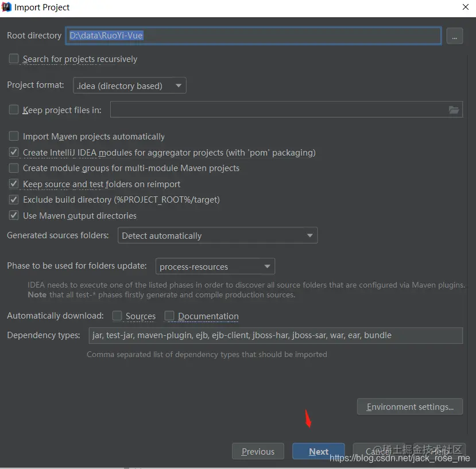Toggle the Keep project files in checkbox

(14, 110)
